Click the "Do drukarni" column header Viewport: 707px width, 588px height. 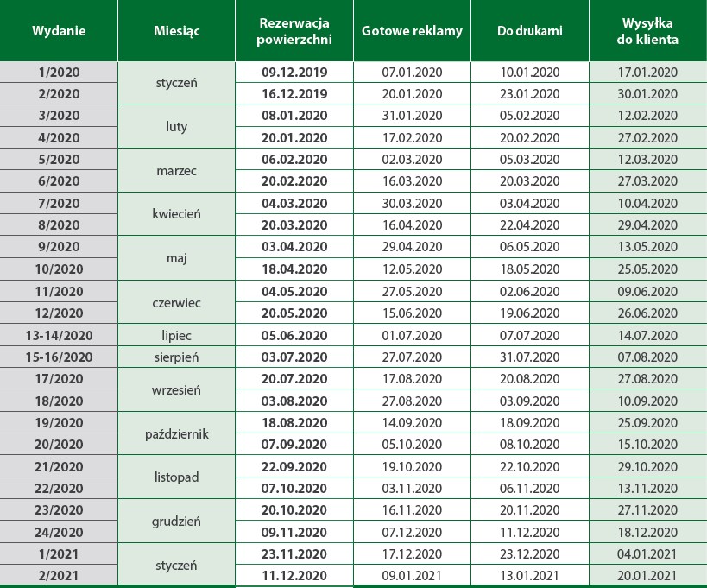(x=530, y=31)
